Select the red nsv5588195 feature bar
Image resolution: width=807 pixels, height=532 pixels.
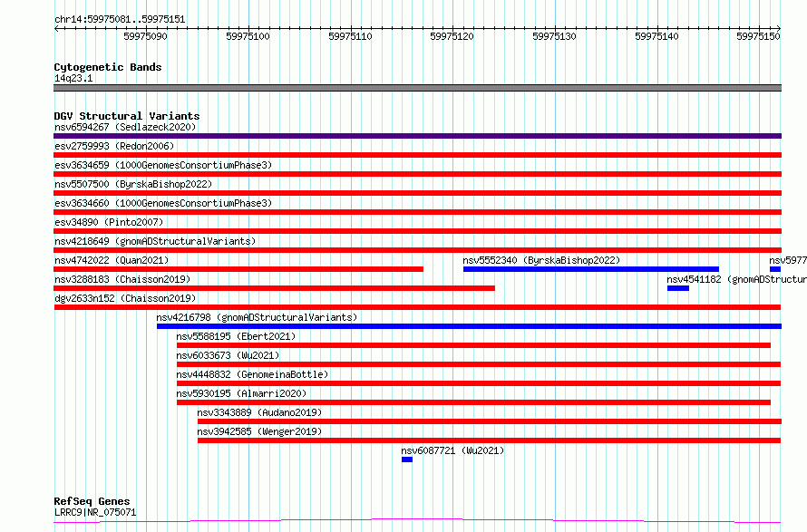pyautogui.click(x=473, y=345)
